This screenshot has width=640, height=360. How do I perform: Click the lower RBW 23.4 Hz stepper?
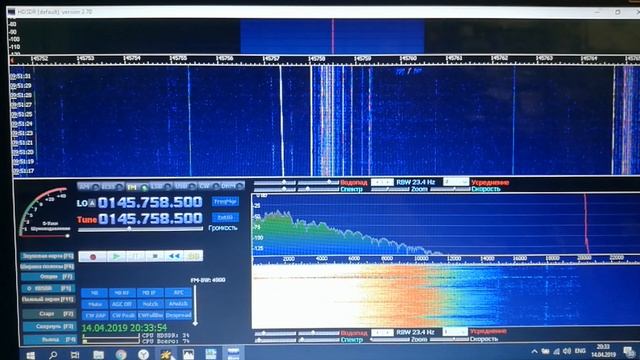[x=382, y=332]
